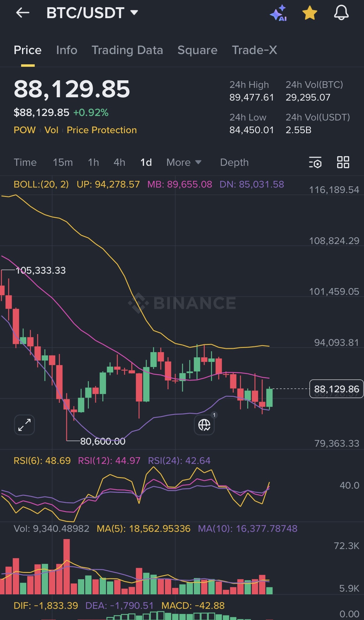Tap the MB: 89,655.08 value
This screenshot has width=364, height=620.
[x=180, y=184]
